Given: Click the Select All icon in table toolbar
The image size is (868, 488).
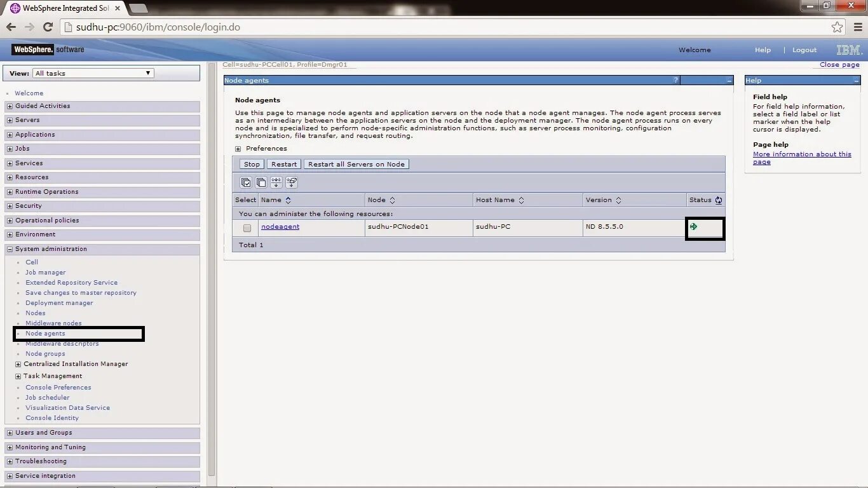Looking at the screenshot, I should point(246,182).
